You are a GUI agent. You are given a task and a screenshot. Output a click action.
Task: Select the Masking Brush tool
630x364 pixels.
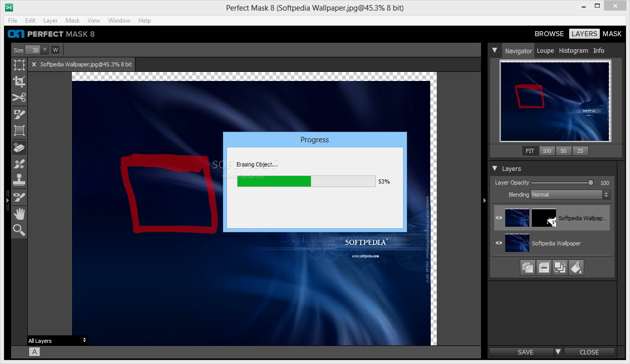(19, 114)
